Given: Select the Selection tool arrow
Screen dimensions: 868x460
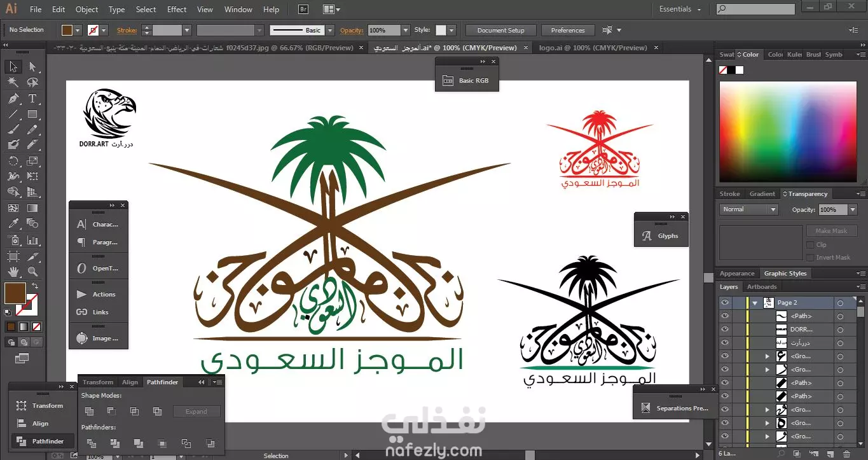Looking at the screenshot, I should pos(13,67).
